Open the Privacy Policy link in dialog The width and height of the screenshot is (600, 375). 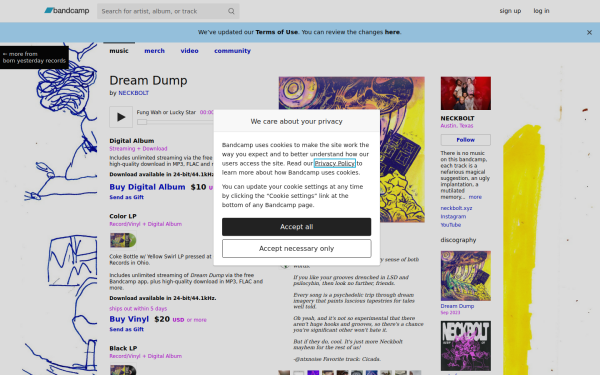point(334,163)
